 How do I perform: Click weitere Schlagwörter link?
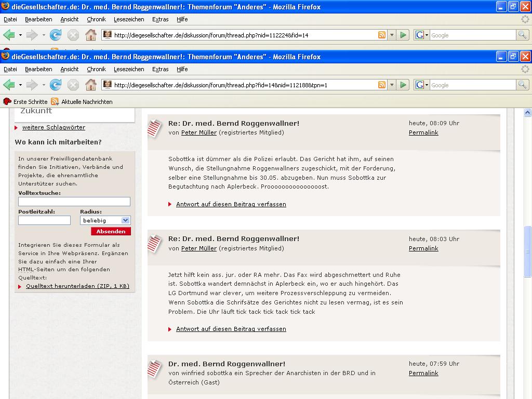coord(54,127)
